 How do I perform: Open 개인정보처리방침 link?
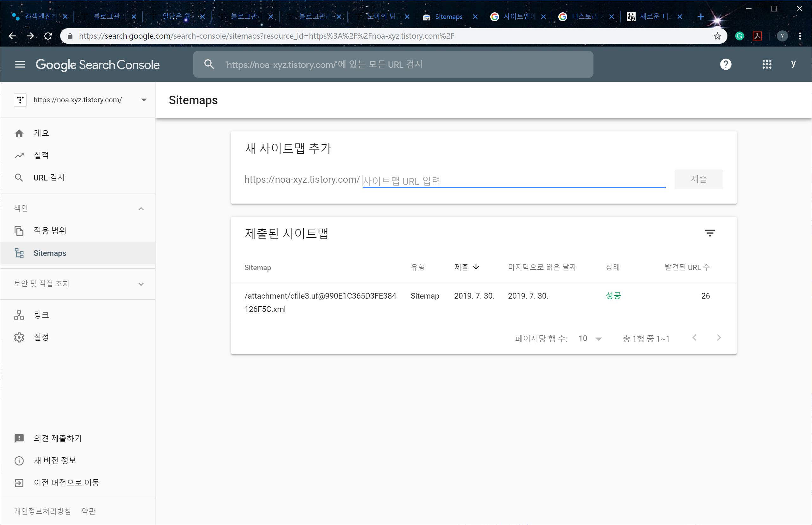43,511
